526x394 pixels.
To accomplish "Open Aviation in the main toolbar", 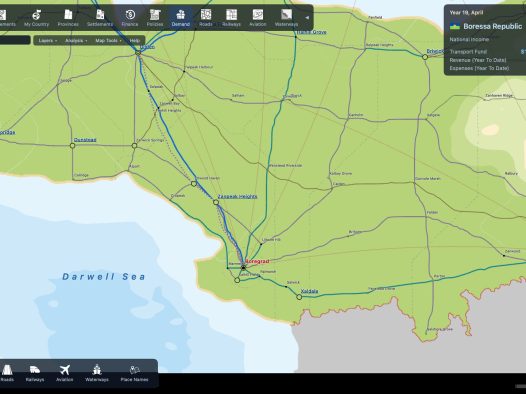I will [258, 18].
